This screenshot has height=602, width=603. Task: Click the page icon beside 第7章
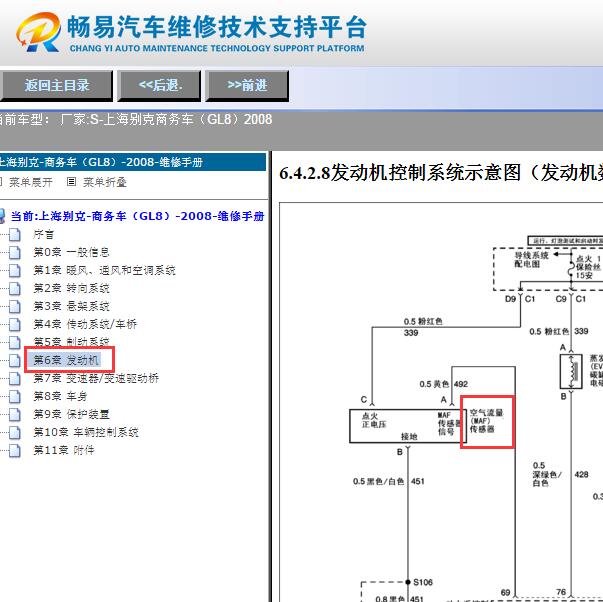click(15, 378)
